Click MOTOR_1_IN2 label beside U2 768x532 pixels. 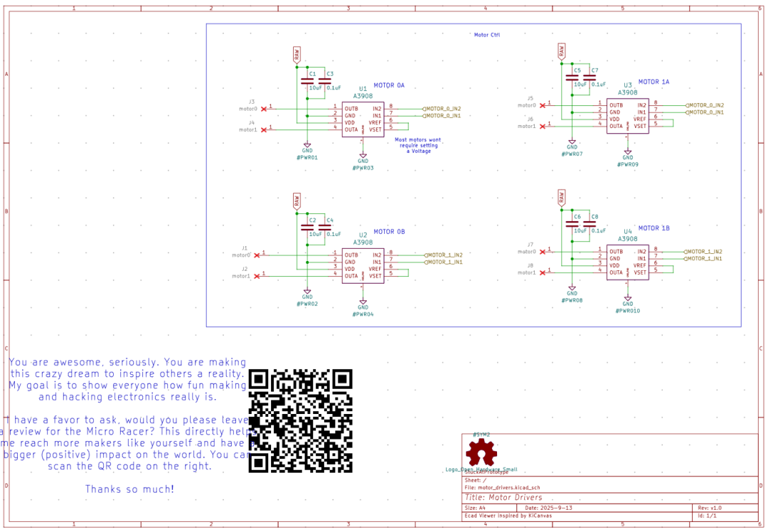[x=444, y=255]
